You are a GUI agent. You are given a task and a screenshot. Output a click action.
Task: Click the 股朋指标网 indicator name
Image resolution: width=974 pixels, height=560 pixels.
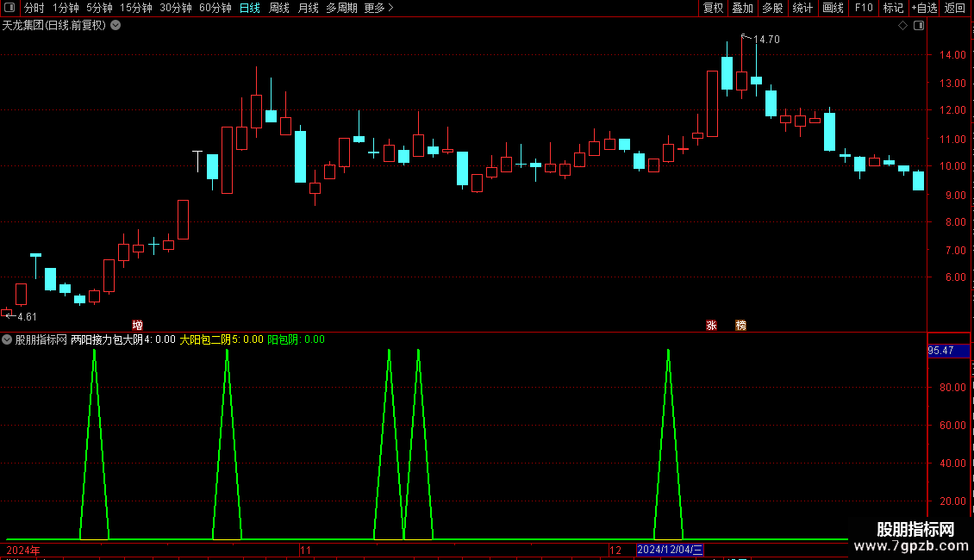(41, 339)
